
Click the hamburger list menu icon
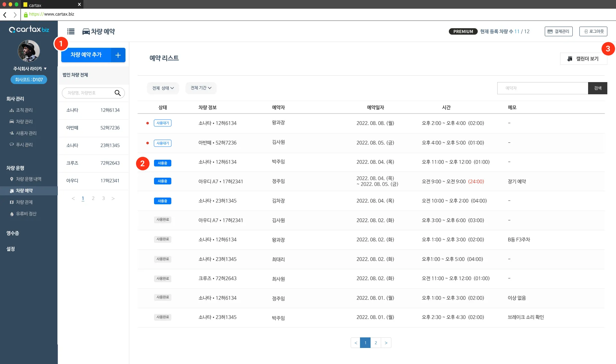point(71,31)
